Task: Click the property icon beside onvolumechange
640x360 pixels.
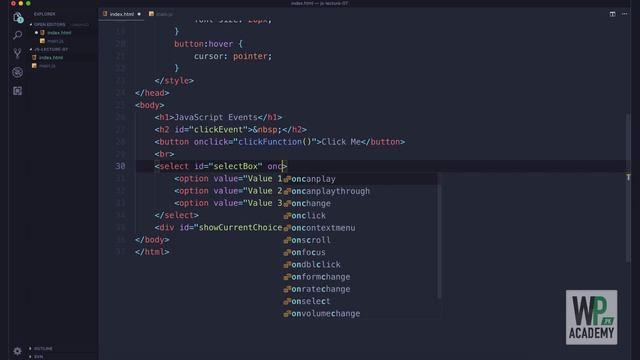Action: [287, 314]
